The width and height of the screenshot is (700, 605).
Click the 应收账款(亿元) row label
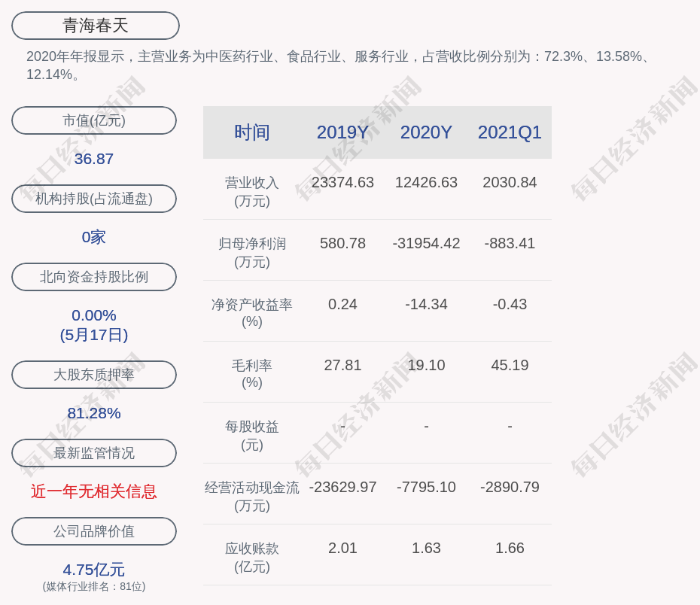(x=252, y=557)
